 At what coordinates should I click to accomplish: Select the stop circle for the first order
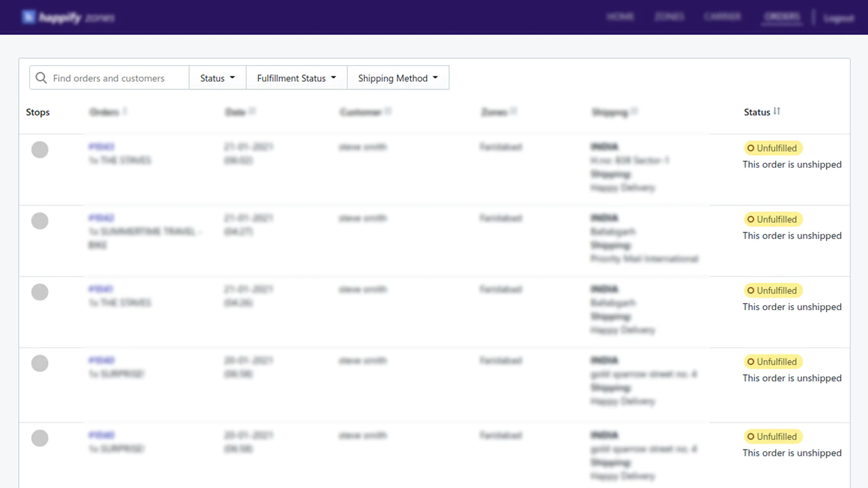tap(40, 150)
